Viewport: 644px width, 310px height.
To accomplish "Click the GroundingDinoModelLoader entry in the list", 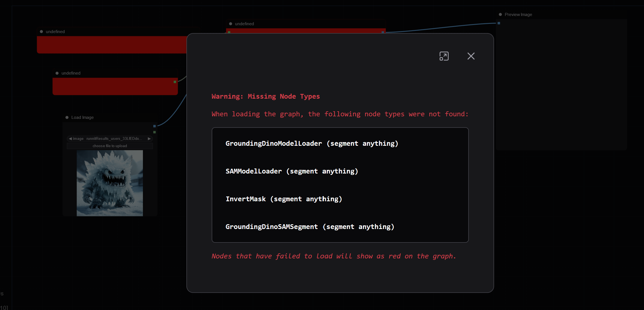I will [312, 143].
